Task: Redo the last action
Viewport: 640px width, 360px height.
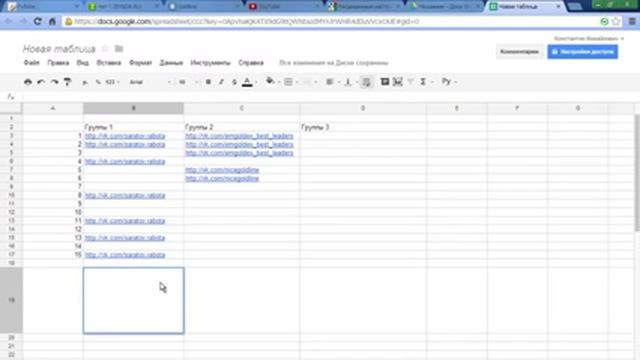Action: (x=54, y=82)
